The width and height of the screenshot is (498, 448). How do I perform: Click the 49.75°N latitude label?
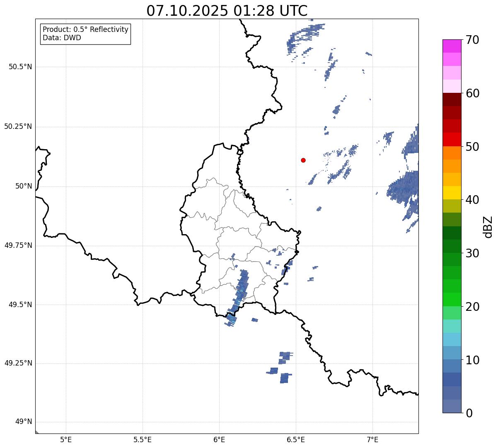18,245
